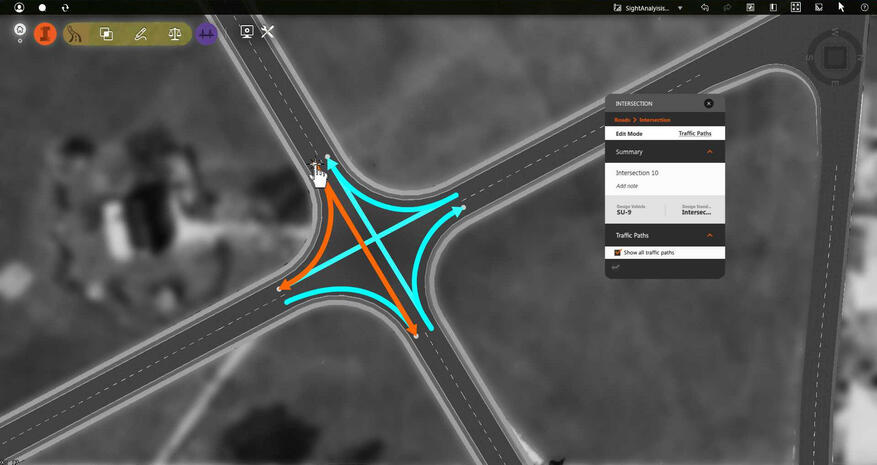
Task: Click the undo arrow in the top bar
Action: pyautogui.click(x=705, y=7)
